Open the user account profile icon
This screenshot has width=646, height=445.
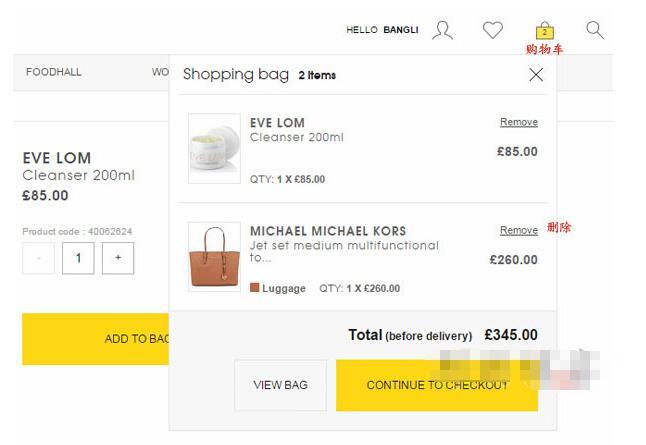442,30
